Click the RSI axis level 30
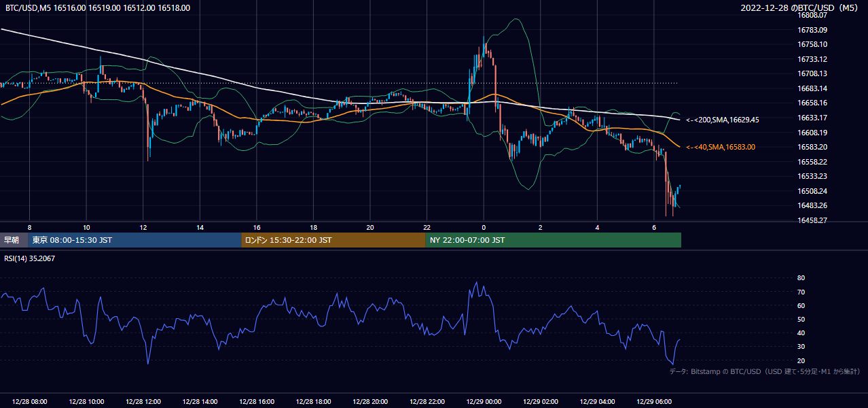The image size is (868, 408). click(801, 347)
